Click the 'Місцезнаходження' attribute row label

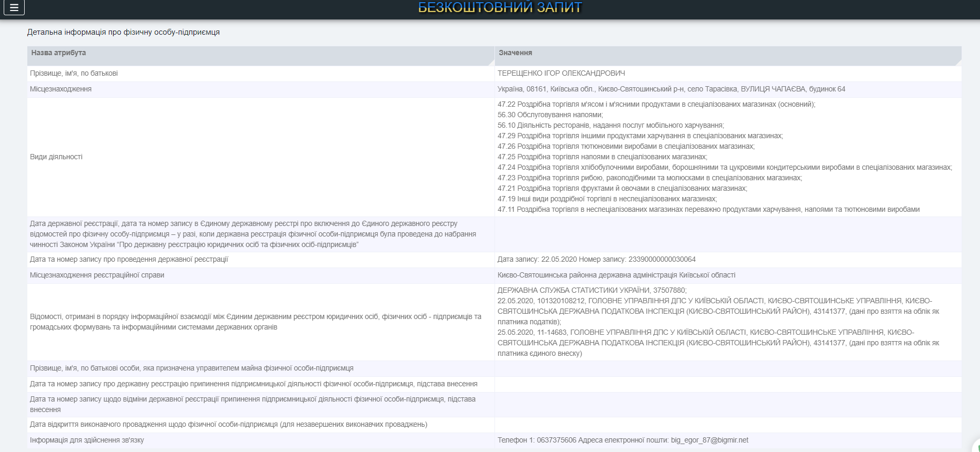(x=60, y=89)
